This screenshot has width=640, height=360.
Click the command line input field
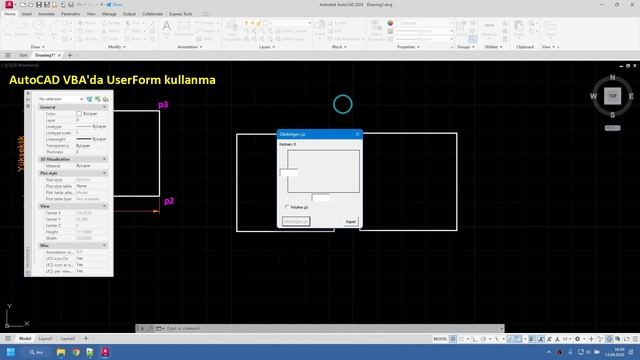333,328
